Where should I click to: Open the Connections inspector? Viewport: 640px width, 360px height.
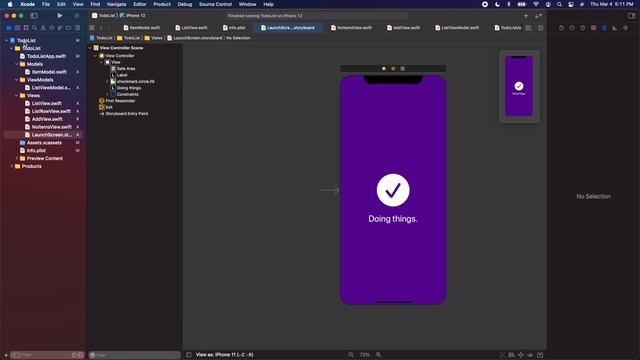pos(625,28)
